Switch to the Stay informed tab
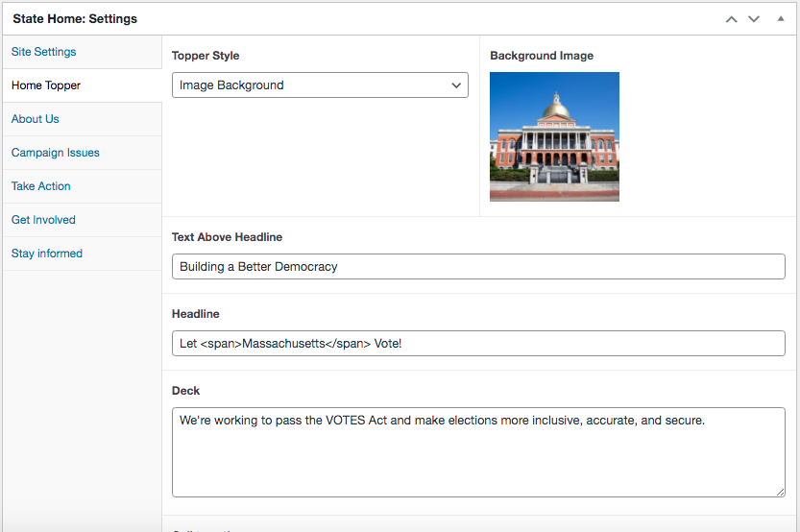The height and width of the screenshot is (532, 800). tap(47, 254)
